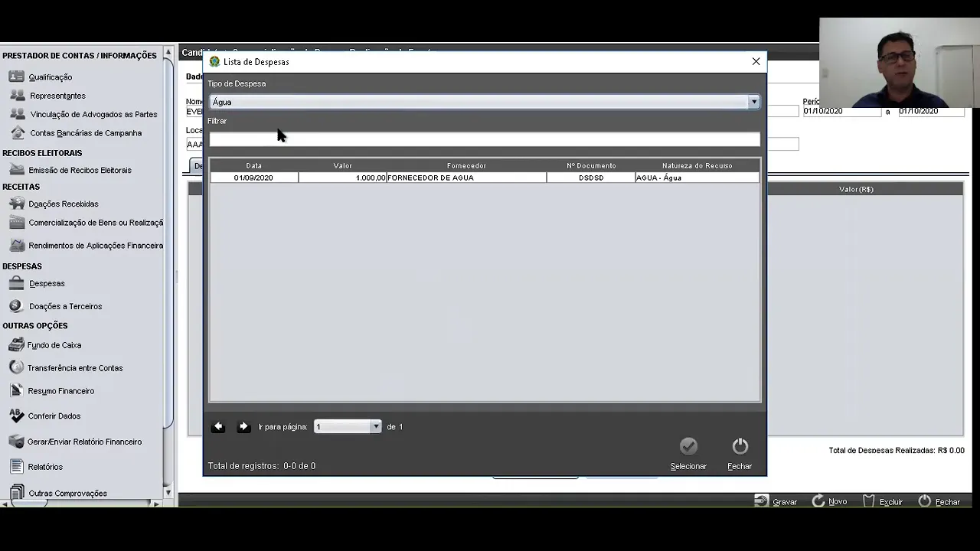The height and width of the screenshot is (551, 980).
Task: Click Filtrar text input field
Action: (x=485, y=139)
